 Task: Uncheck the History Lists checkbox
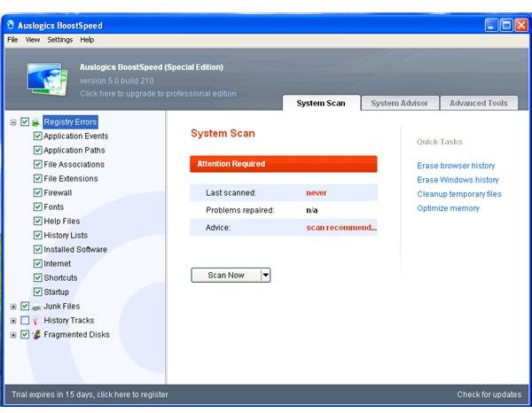pyautogui.click(x=37, y=236)
